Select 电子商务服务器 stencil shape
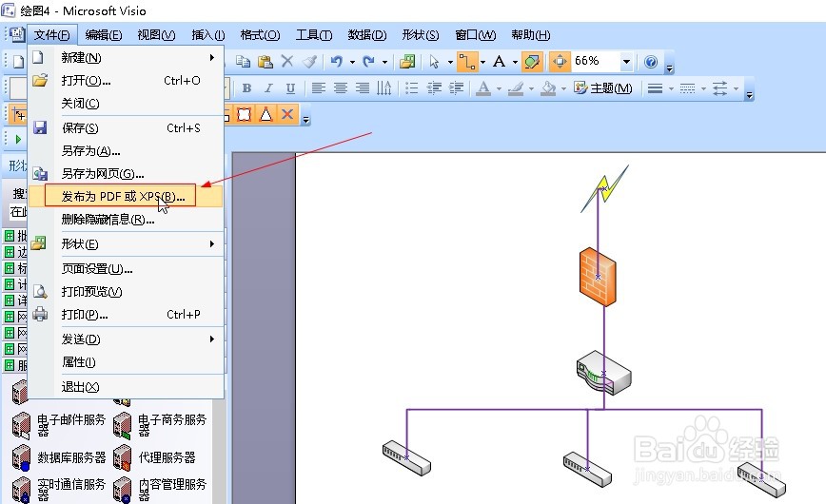 tap(160, 425)
